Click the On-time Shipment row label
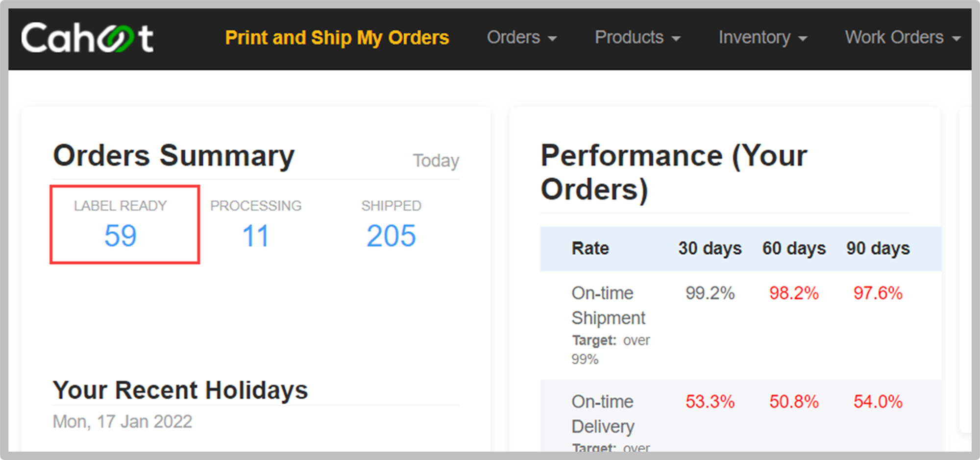Image resolution: width=980 pixels, height=460 pixels. (608, 305)
